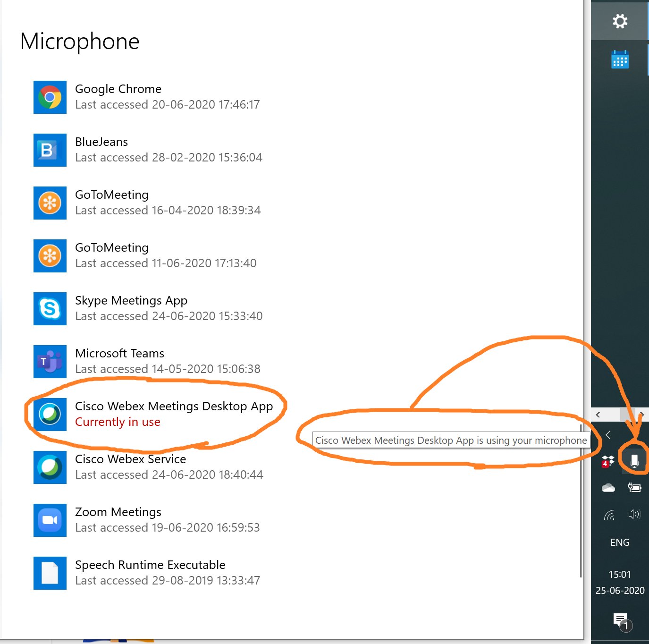The width and height of the screenshot is (649, 644).
Task: Select the "Cisco Webex Service" name
Action: click(130, 459)
